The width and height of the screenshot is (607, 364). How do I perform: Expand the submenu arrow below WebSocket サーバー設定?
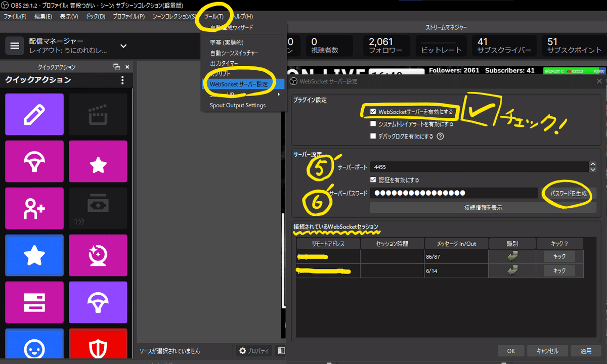pyautogui.click(x=279, y=94)
